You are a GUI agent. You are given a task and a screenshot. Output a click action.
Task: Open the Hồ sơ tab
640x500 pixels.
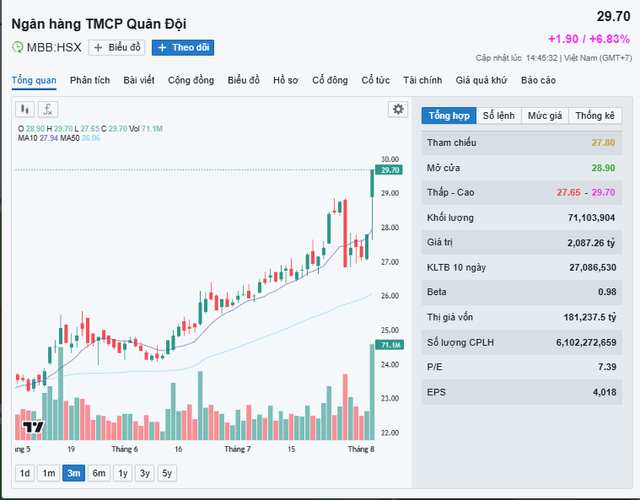[x=286, y=80]
